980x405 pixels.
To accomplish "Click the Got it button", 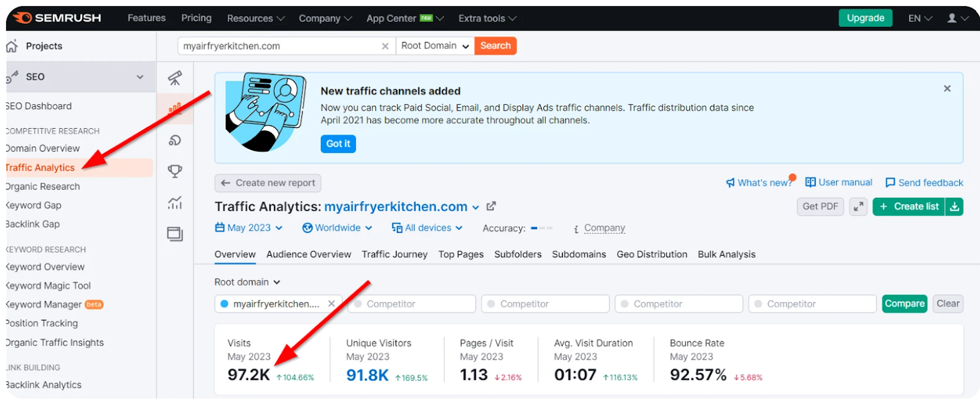I will click(338, 143).
